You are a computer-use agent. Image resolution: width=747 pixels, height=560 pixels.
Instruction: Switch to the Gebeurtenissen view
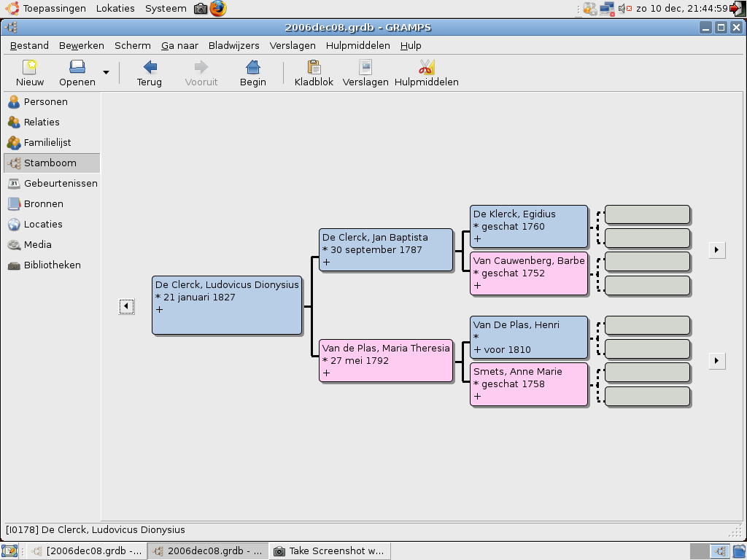[x=60, y=184]
